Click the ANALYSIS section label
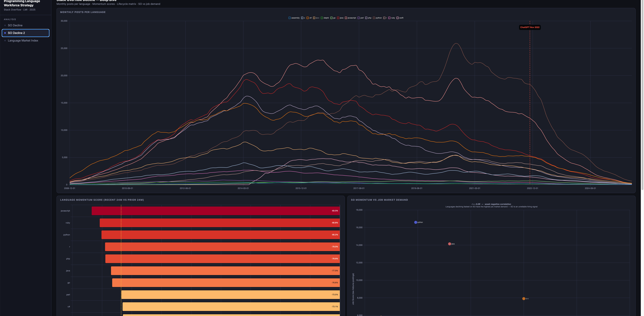 coord(10,19)
